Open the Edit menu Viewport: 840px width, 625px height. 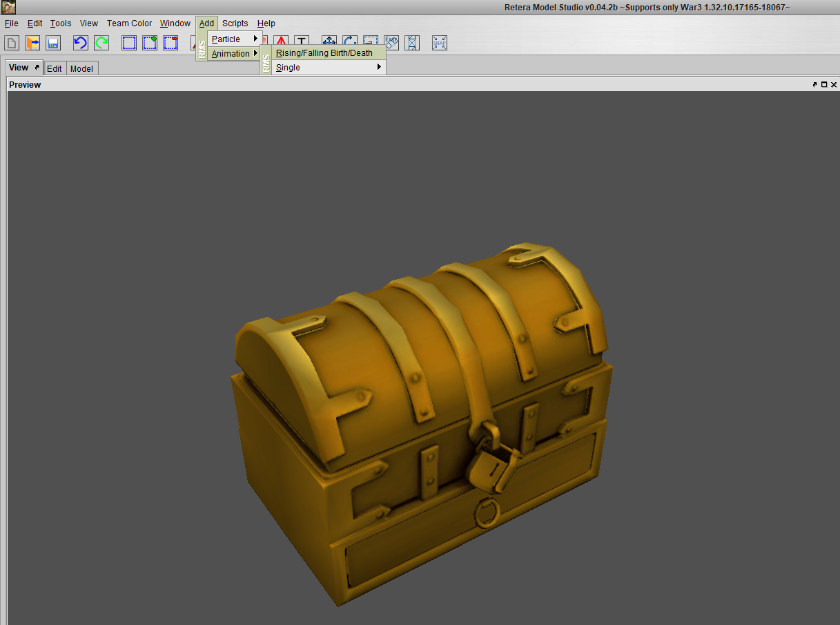[x=35, y=23]
